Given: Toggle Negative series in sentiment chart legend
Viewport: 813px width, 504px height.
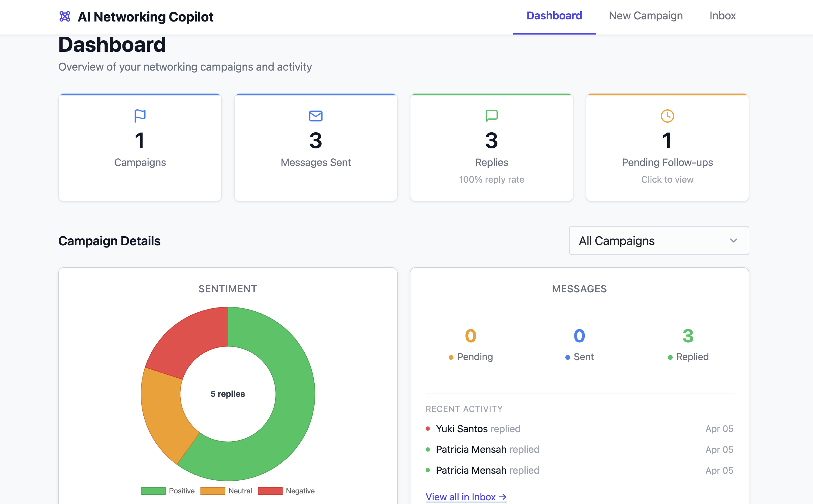Looking at the screenshot, I should [x=286, y=491].
